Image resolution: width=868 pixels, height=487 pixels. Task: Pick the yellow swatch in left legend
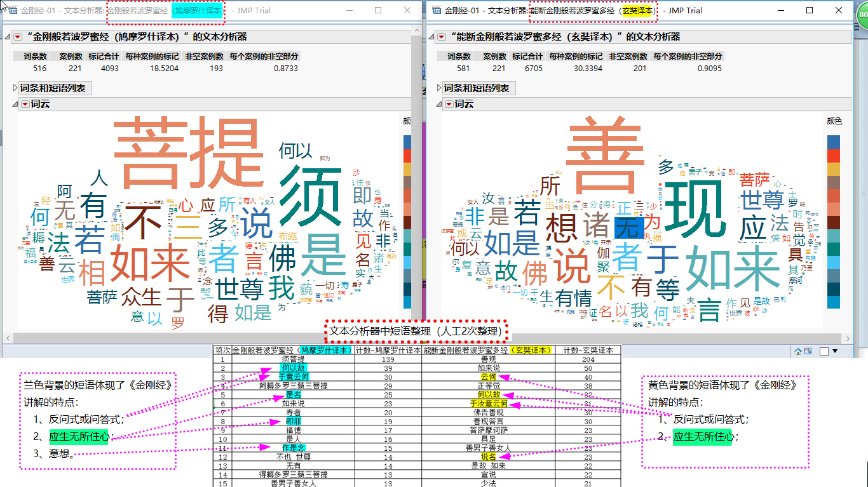[407, 169]
